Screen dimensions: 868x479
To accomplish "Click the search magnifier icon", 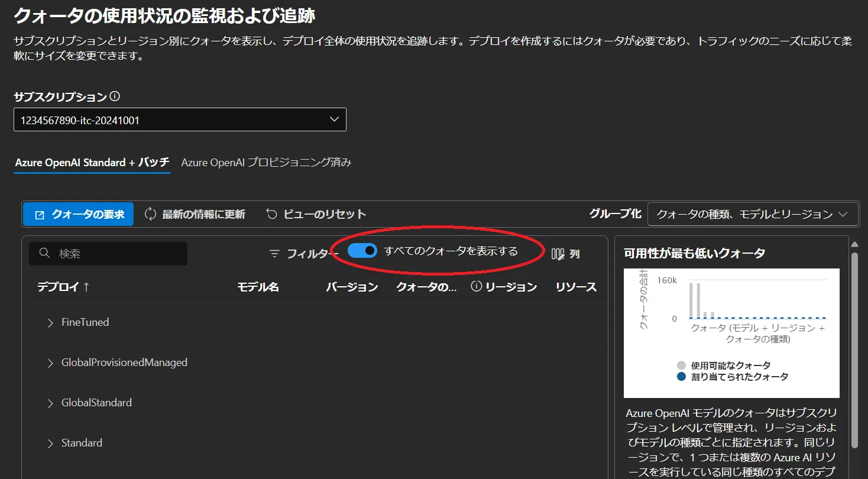I will click(x=44, y=254).
